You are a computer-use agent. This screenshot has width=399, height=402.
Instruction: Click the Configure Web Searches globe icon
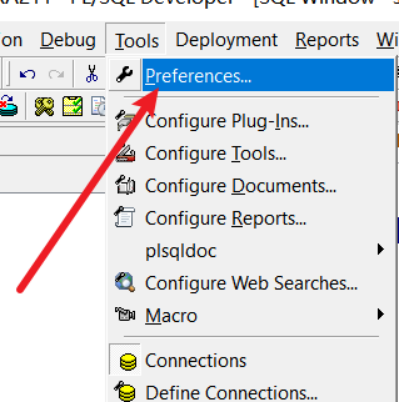[125, 282]
